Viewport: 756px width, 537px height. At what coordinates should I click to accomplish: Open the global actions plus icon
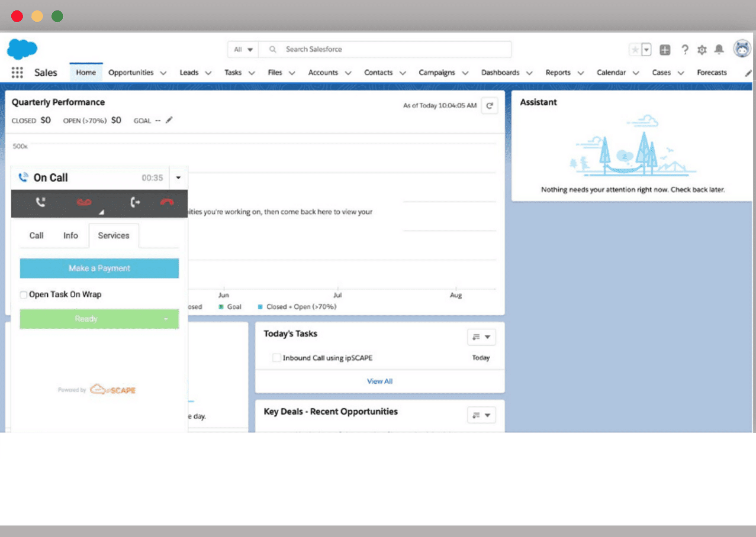click(x=665, y=50)
